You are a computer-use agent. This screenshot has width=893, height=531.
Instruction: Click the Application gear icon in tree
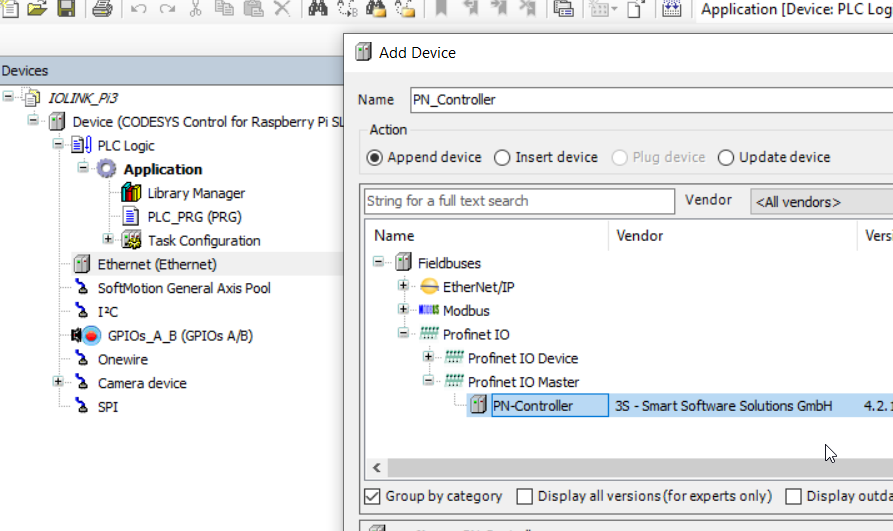106,169
